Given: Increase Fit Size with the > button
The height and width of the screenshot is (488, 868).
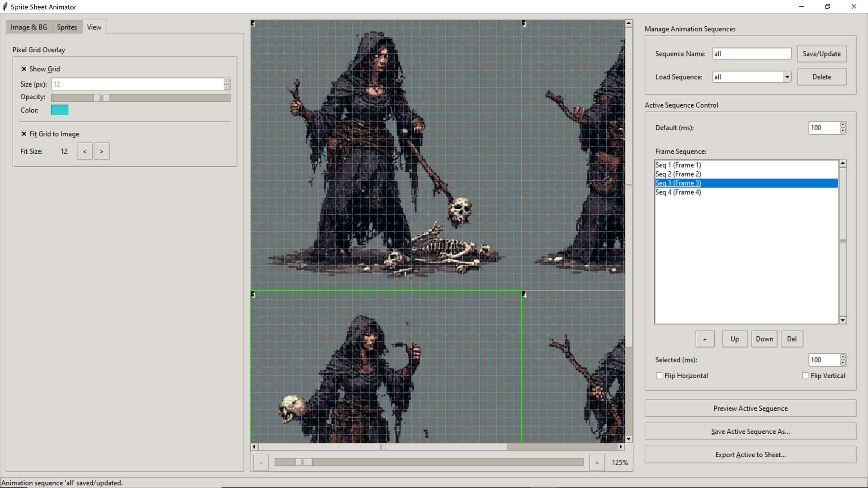Looking at the screenshot, I should [101, 151].
